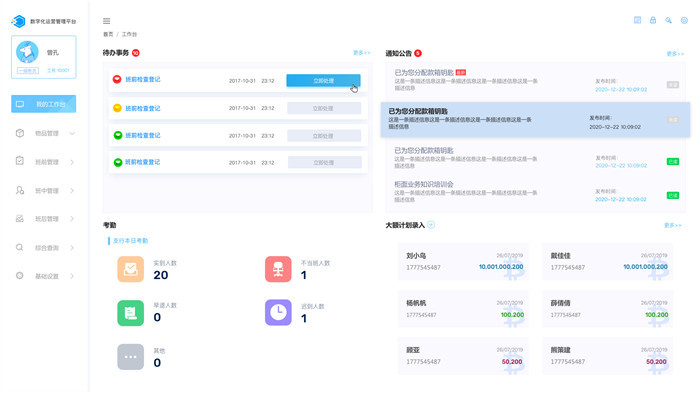The image size is (700, 393).
Task: Click the green 早退人数 icon
Action: 130,313
